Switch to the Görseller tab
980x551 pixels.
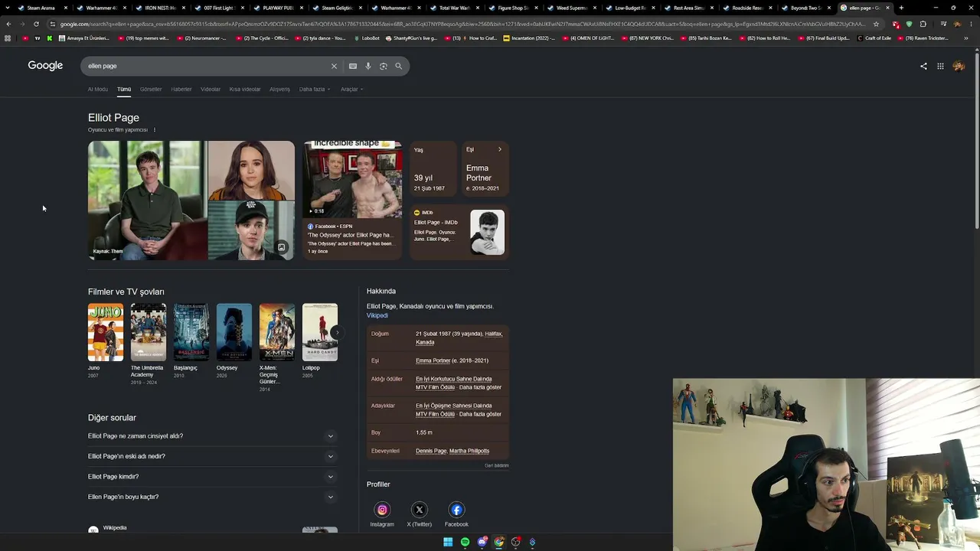tap(151, 90)
